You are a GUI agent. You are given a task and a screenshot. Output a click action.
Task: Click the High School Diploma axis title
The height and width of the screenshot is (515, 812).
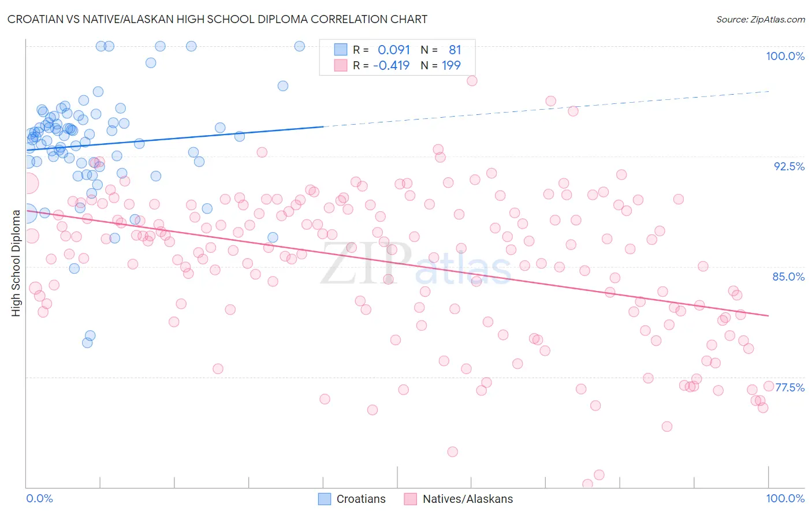[x=16, y=263]
